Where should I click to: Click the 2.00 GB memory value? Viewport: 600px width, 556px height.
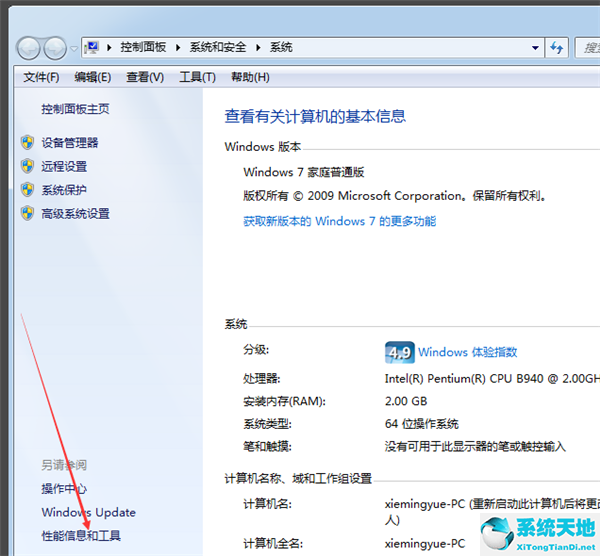(x=406, y=401)
